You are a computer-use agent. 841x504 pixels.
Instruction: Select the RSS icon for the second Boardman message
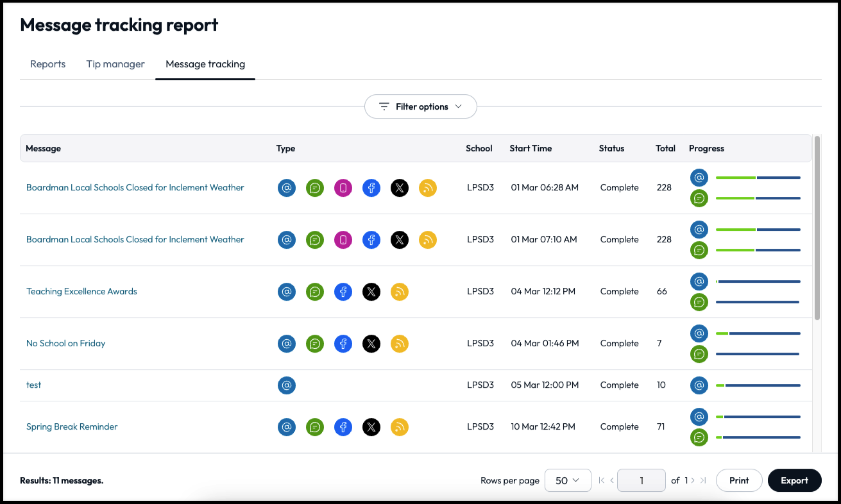tap(428, 240)
